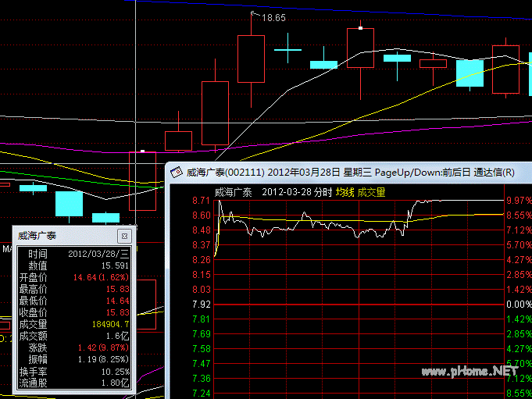Image resolution: width=532 pixels, height=399 pixels.
Task: Click the 成交量 legend label
Action: coord(371,193)
